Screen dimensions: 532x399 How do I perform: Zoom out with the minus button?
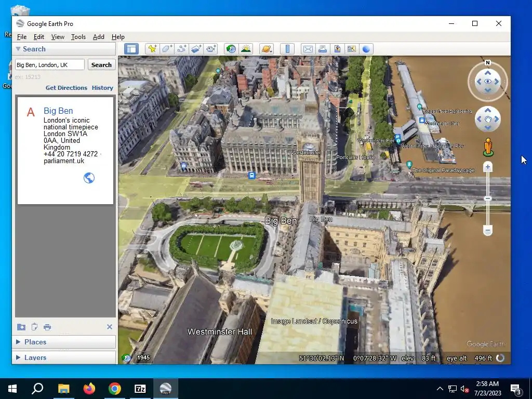[x=487, y=231]
